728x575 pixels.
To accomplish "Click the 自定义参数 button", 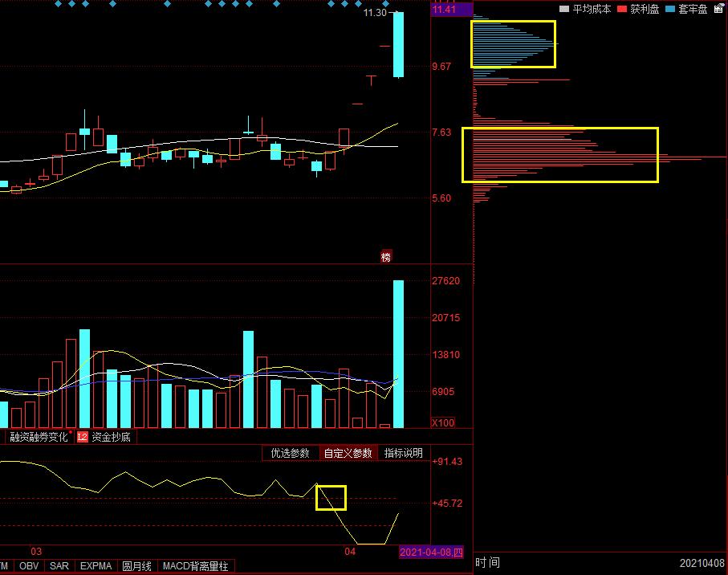I will coord(348,453).
